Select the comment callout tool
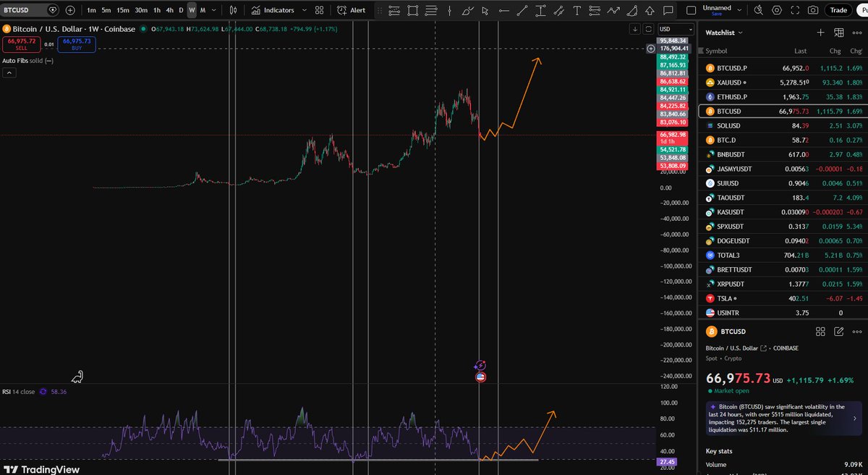 point(668,10)
